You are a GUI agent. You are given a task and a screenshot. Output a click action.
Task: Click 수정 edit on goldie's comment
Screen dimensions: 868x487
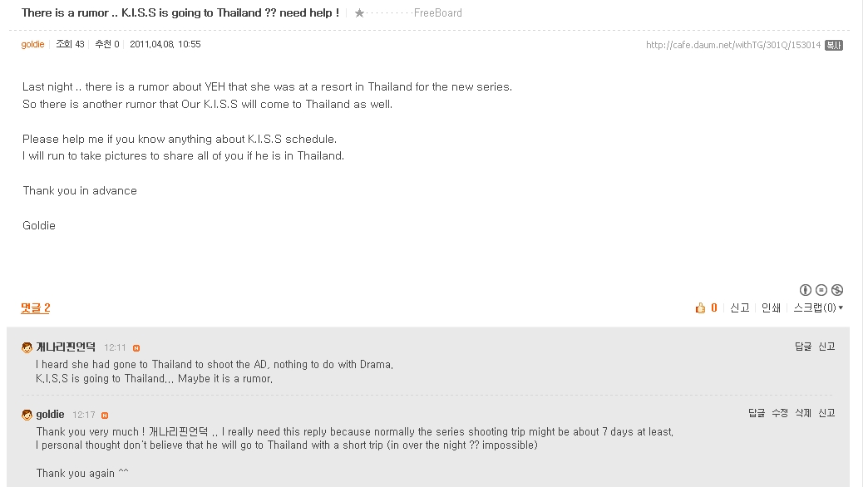(780, 413)
